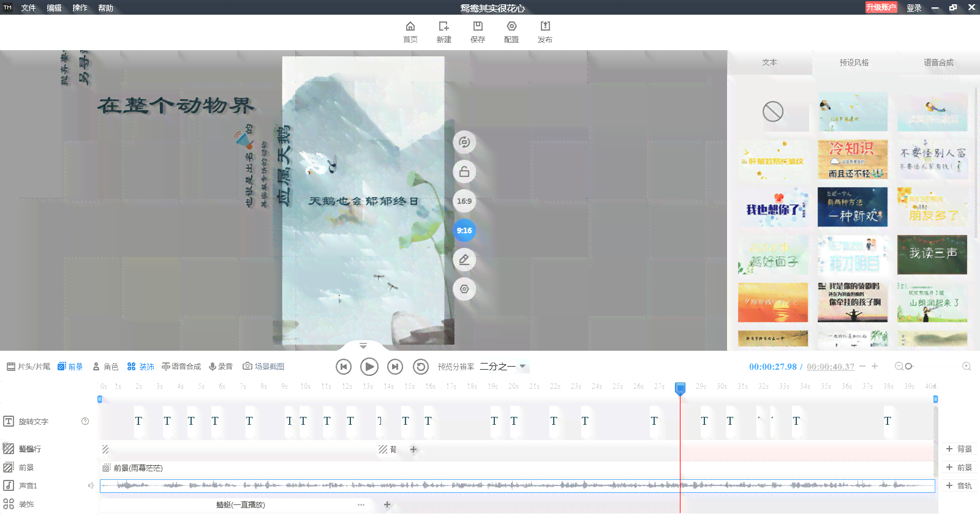Open 配置 settings in the top toolbar

pyautogui.click(x=511, y=32)
